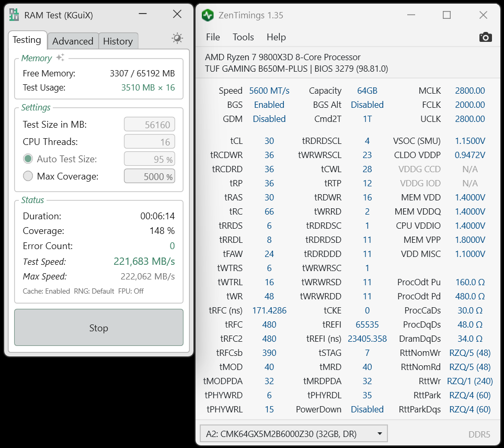Open the Help menu in ZenTimings
This screenshot has width=504, height=448.
(x=276, y=37)
